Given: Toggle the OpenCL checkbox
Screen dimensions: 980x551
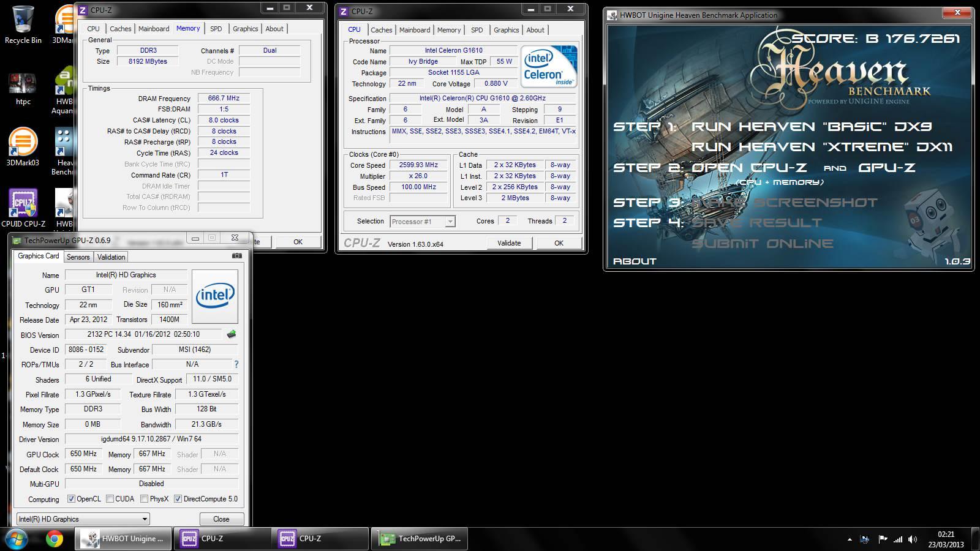Looking at the screenshot, I should [71, 499].
